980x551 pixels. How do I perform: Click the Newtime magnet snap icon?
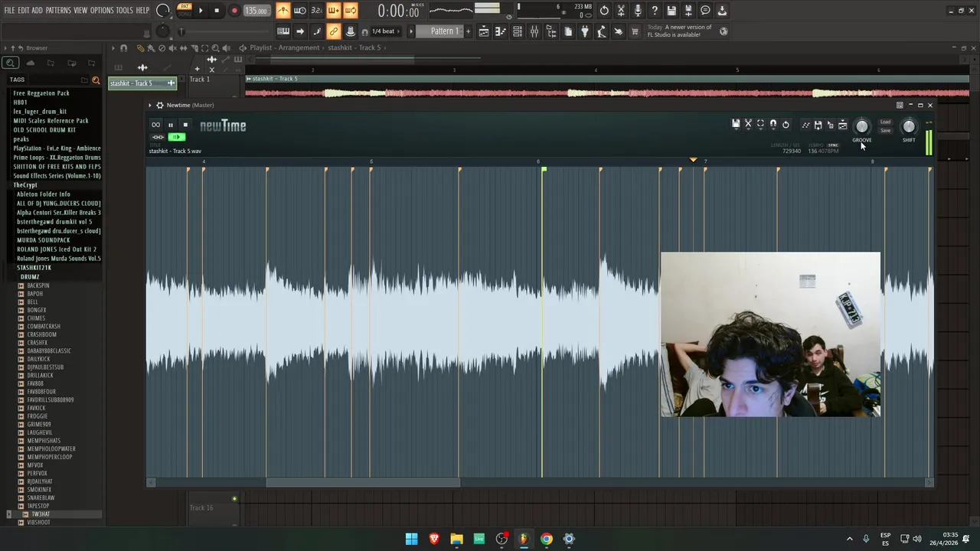click(x=773, y=125)
